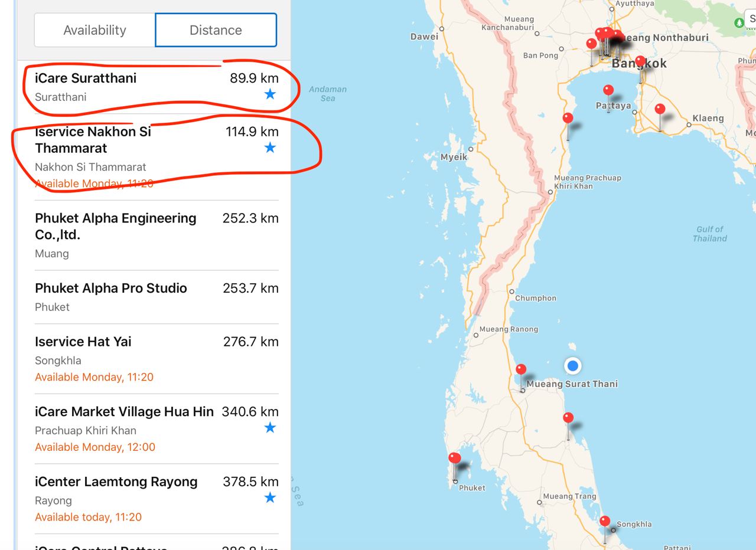Image resolution: width=756 pixels, height=550 pixels.
Task: Open the iCenter Laemtong Rayong listing
Action: pos(157,499)
